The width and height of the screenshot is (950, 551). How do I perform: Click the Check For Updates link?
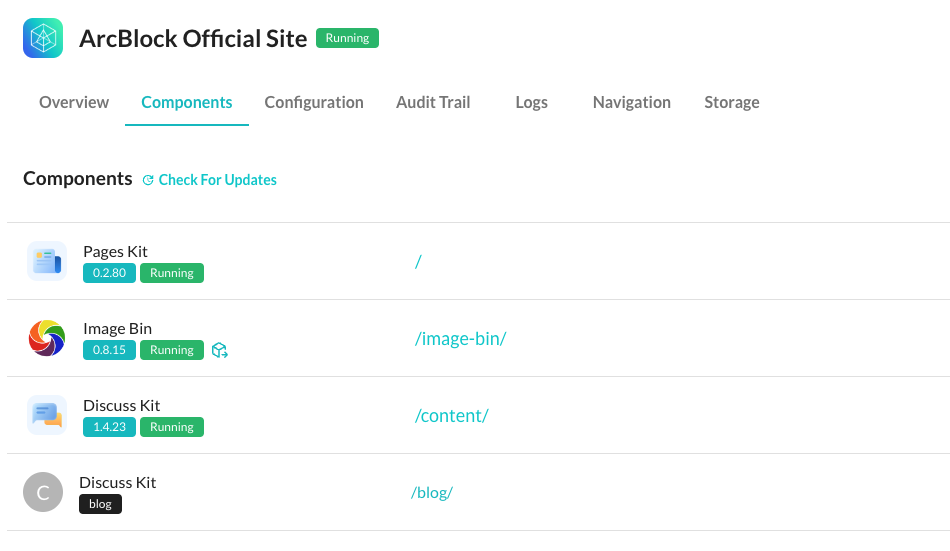217,180
